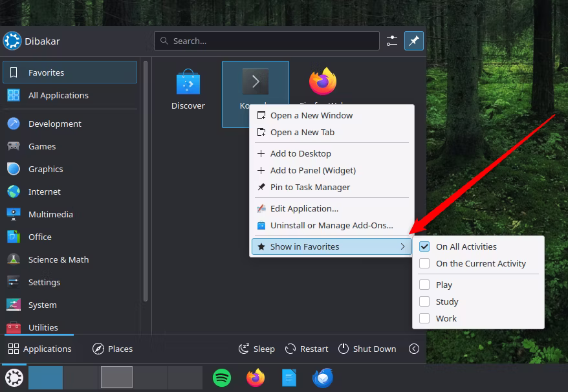
Task: Check the Study activity checkbox
Action: point(424,301)
